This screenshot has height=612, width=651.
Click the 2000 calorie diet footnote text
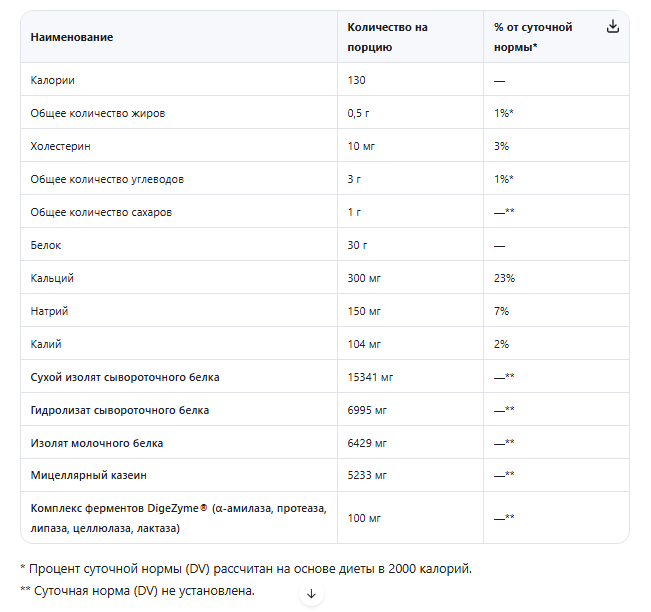coord(245,568)
